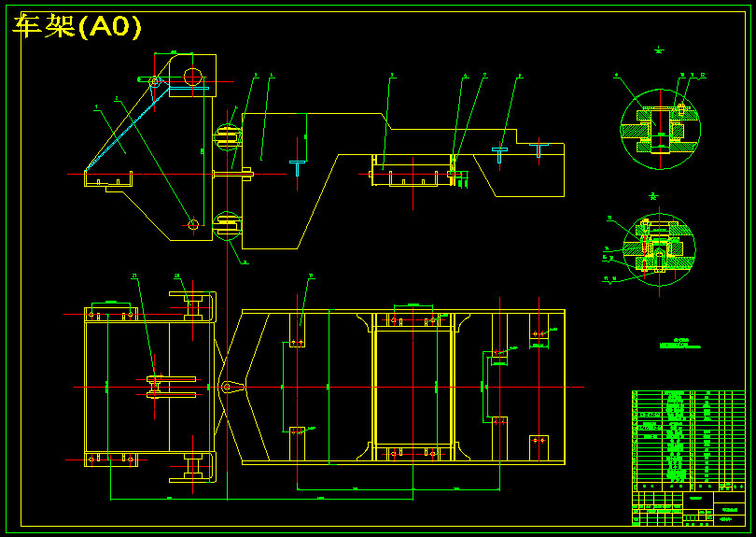Viewport: 756px width, 537px height.
Task: Select the articulation hinge pin in plan view
Action: point(227,387)
